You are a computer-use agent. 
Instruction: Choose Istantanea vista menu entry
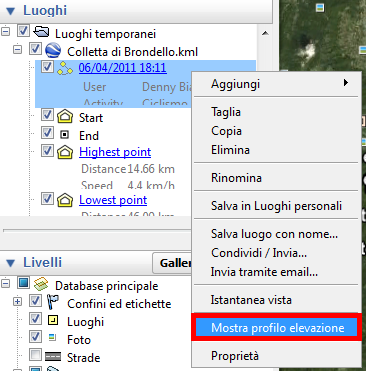(276, 300)
